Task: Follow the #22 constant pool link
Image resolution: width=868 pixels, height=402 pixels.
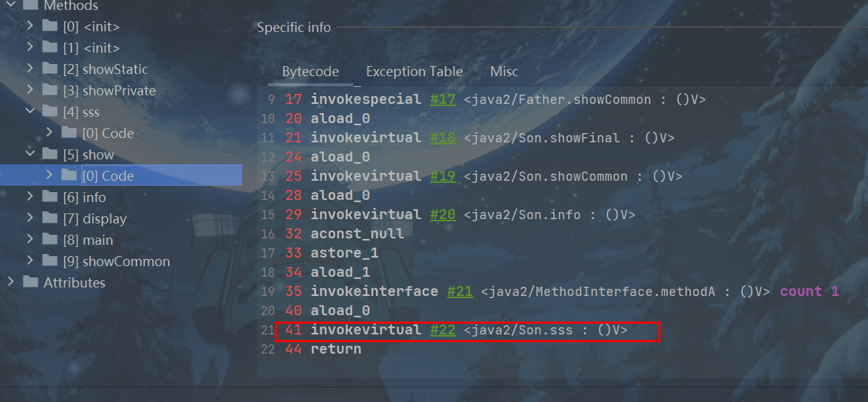Action: pyautogui.click(x=443, y=330)
